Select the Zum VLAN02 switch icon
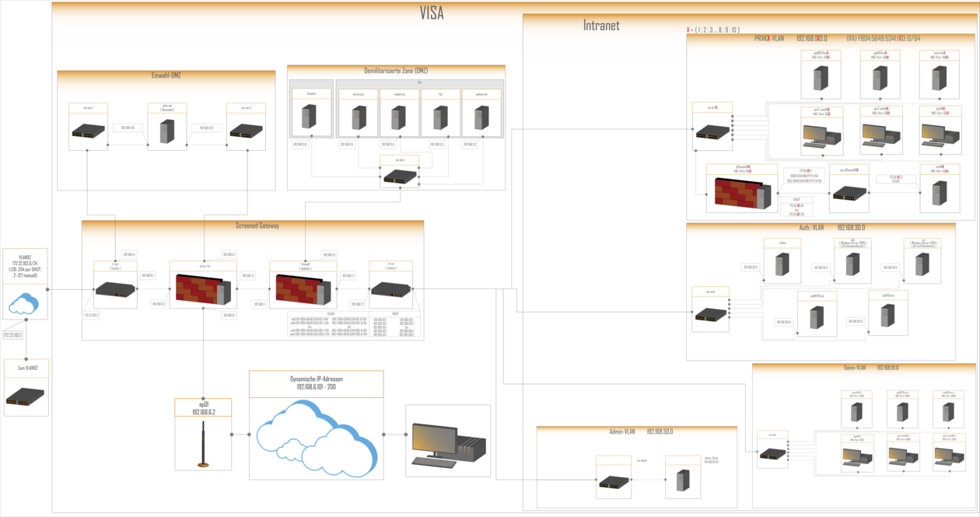Screen dimensions: 980x517 (25, 397)
